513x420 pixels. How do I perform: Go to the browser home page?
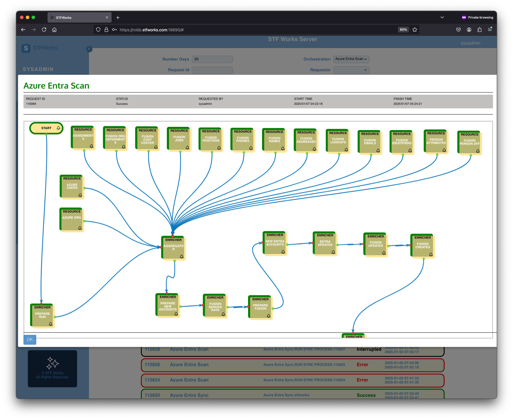click(54, 30)
